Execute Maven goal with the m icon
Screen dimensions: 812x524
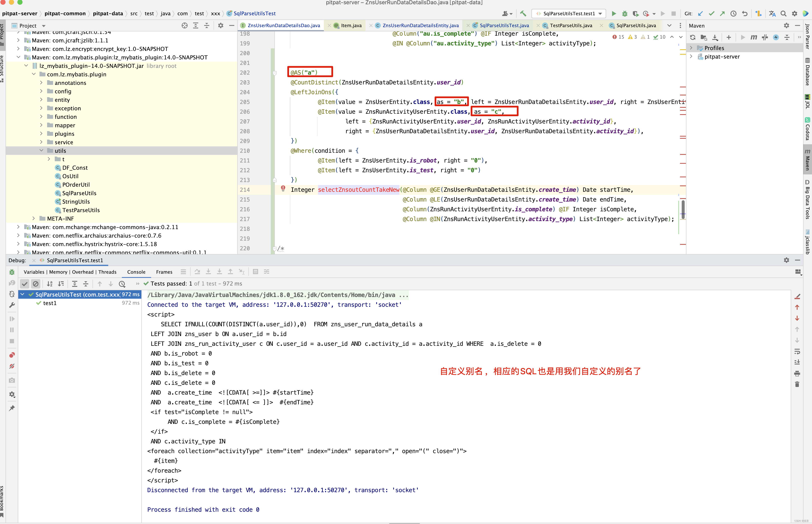click(x=754, y=37)
